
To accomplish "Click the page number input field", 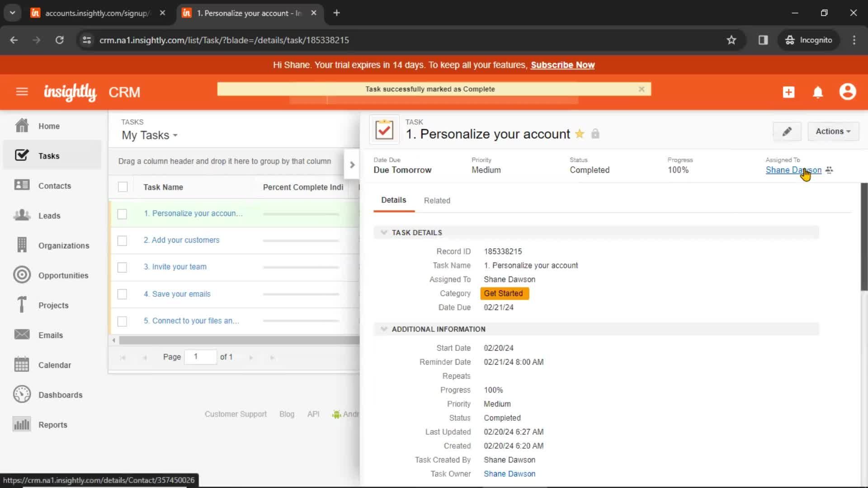I will (x=200, y=357).
